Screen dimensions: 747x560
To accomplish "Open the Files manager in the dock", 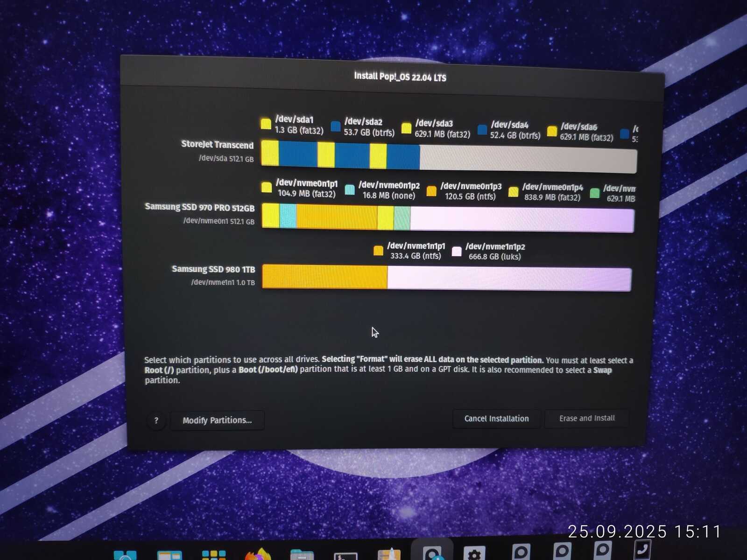I will [302, 554].
